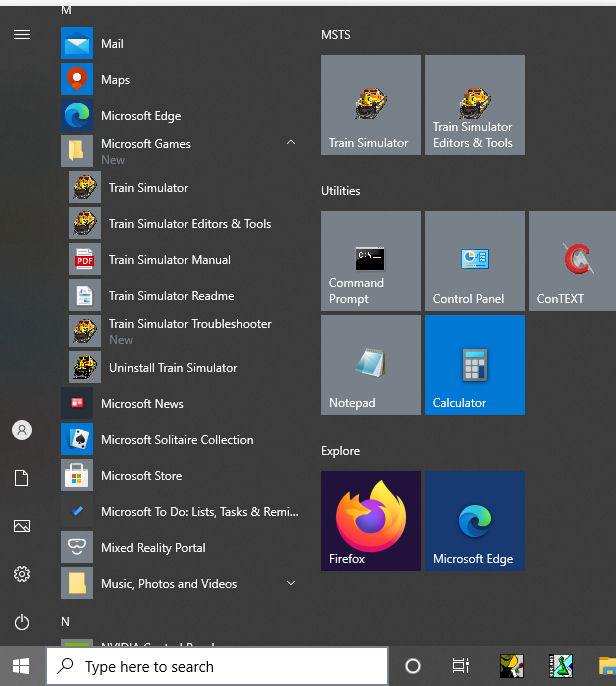Screen dimensions: 616x686
Task: Click the MSTS tile group header
Action: pos(336,35)
